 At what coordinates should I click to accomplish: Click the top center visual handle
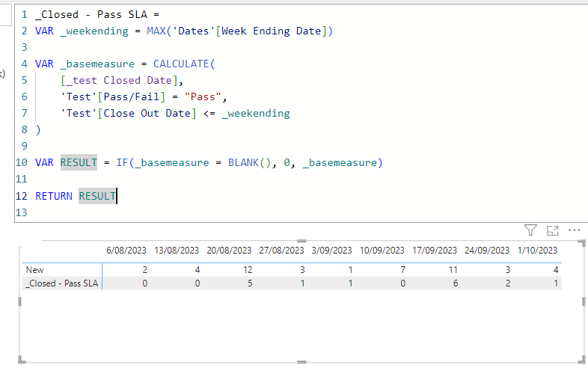pos(302,241)
